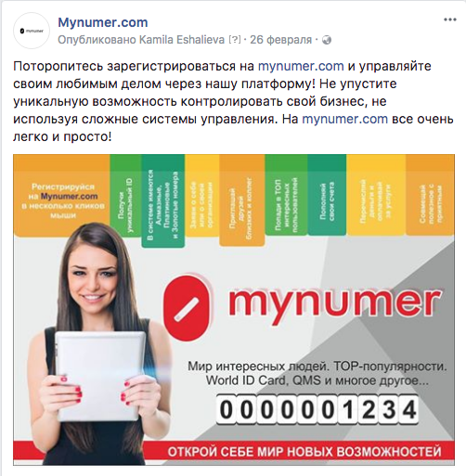Viewport: 466px width, 476px height.
Task: Click the 'Приглашай друзей' orange banner tab
Action: [242, 200]
